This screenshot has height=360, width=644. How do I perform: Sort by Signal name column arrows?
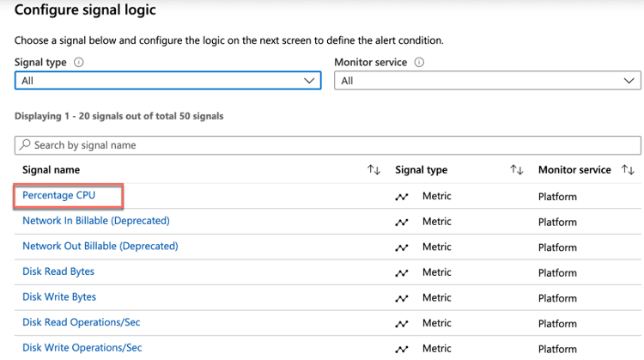click(374, 170)
